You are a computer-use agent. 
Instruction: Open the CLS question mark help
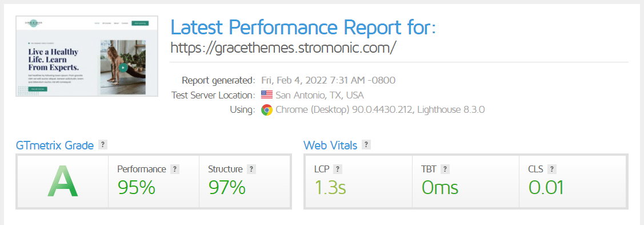click(551, 169)
